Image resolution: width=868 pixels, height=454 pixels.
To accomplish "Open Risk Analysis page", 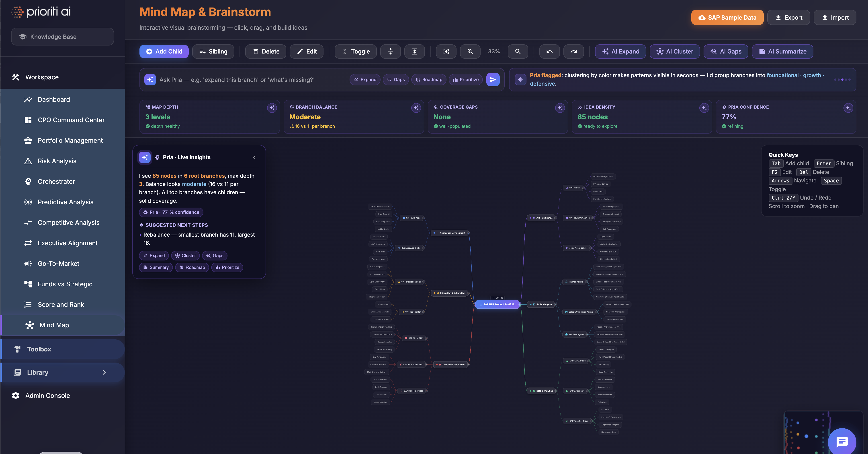I will 63,161.
